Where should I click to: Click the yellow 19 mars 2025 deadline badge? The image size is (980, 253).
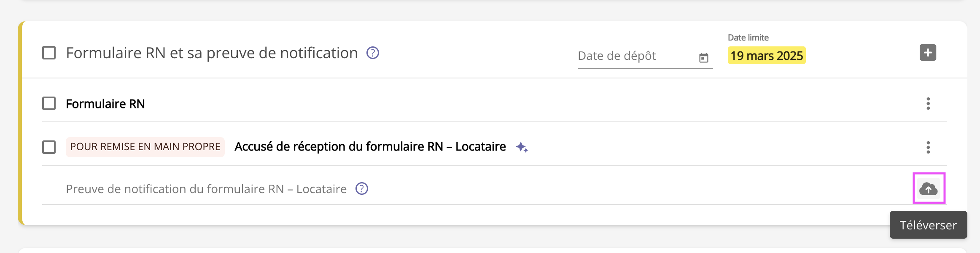click(x=766, y=56)
